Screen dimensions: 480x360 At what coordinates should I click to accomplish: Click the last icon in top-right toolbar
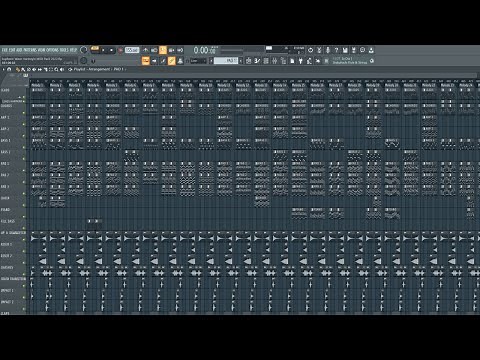pyautogui.click(x=371, y=50)
